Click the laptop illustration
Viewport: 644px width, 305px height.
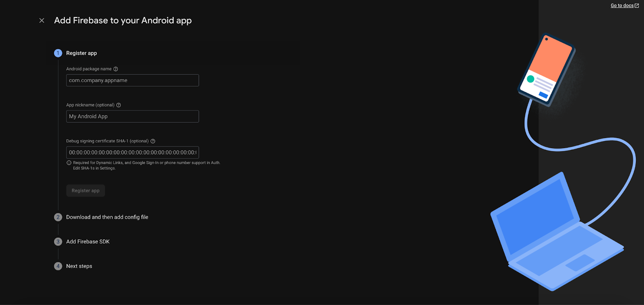pyautogui.click(x=557, y=232)
